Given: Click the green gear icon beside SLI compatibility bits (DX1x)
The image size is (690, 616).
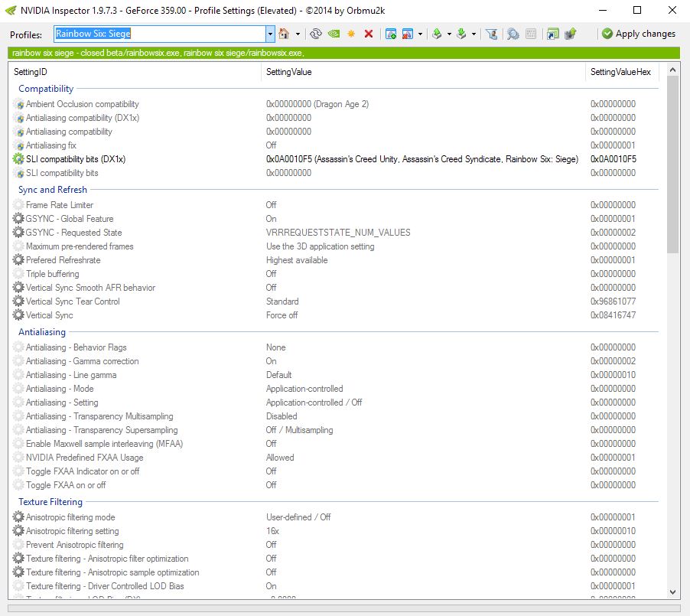Looking at the screenshot, I should tap(18, 159).
